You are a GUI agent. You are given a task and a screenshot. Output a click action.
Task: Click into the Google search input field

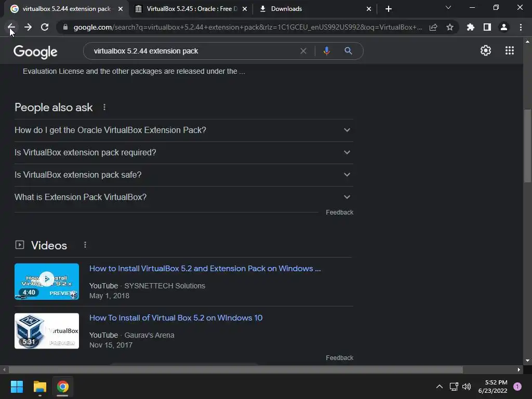[193, 51]
